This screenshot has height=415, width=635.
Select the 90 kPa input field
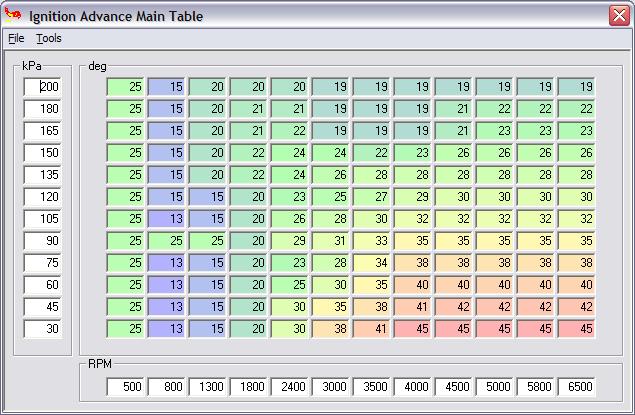point(42,240)
